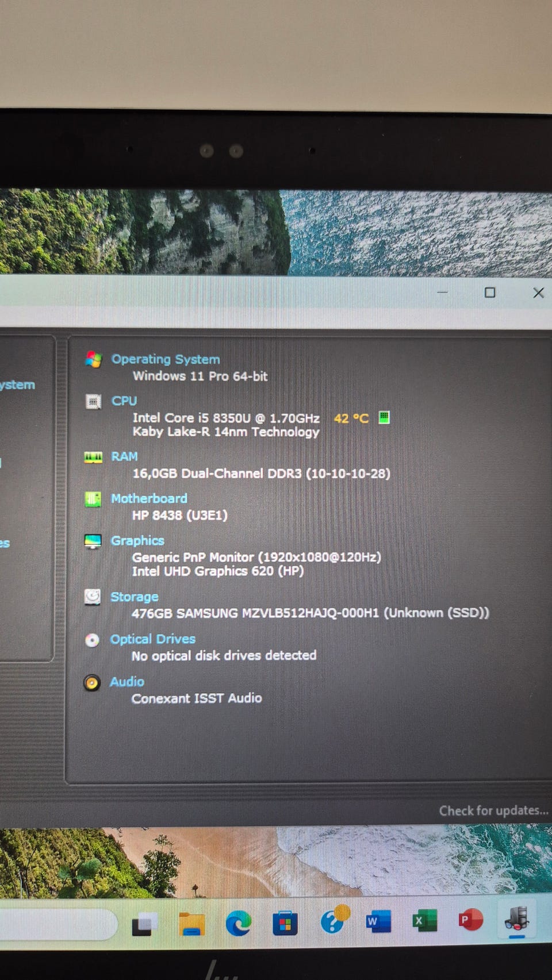Image resolution: width=552 pixels, height=980 pixels.
Task: Launch Microsoft Edge from the taskbar
Action: 238,924
